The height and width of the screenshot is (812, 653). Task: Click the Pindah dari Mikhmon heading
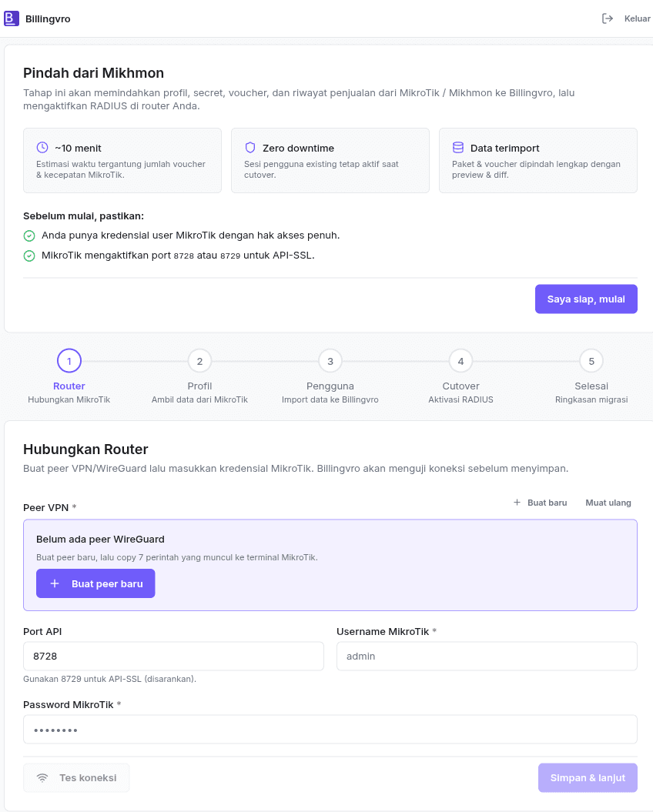pos(93,73)
